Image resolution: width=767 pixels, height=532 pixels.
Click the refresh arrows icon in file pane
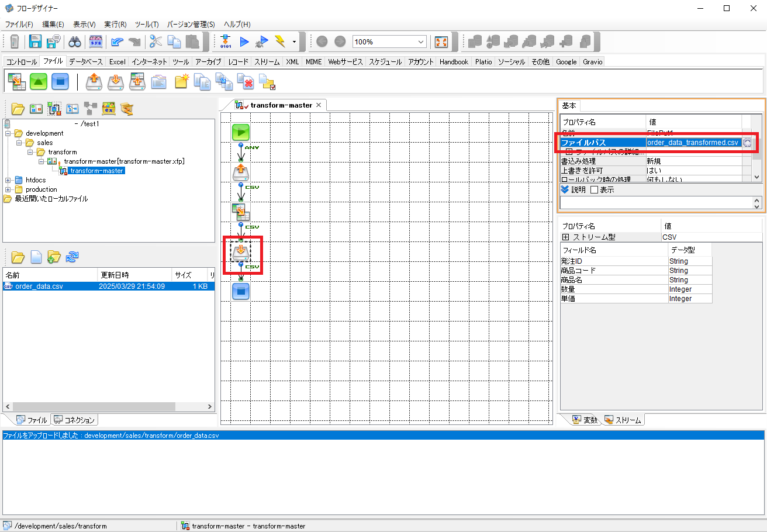[72, 257]
